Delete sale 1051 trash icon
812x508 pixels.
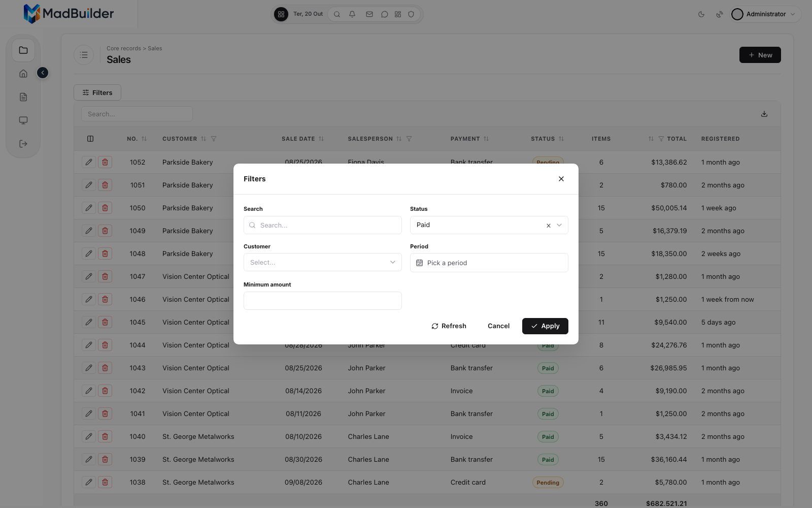coord(105,185)
